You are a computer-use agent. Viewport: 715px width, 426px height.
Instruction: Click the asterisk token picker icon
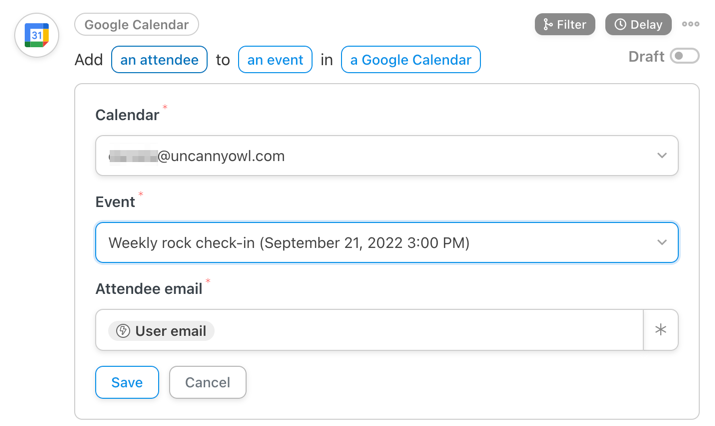tap(661, 330)
